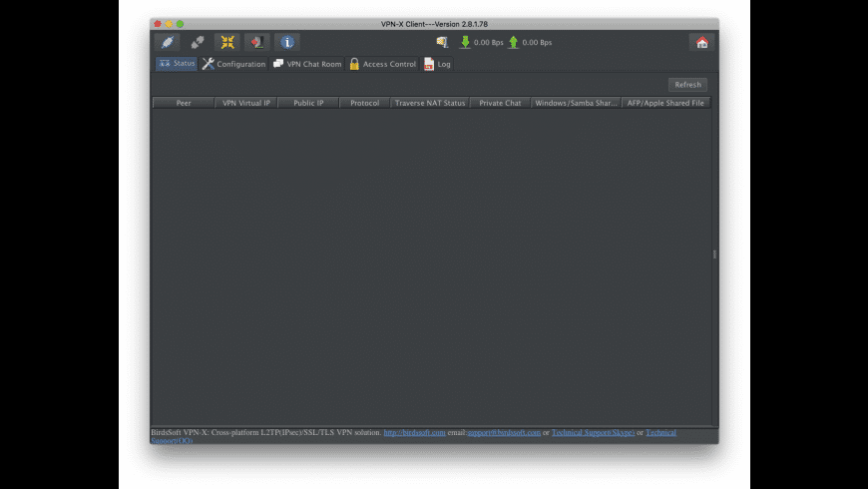This screenshot has height=489, width=868.
Task: Click the AFP/Apple Shared File column header
Action: (665, 103)
